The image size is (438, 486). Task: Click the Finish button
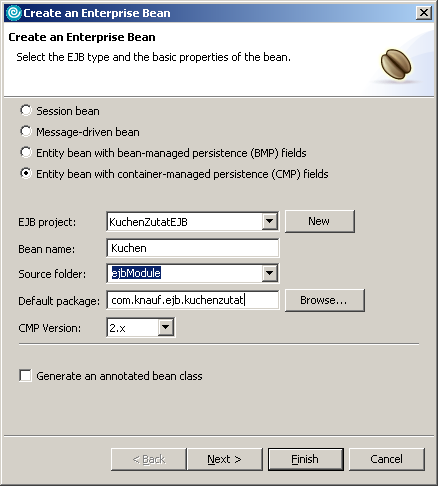[306, 459]
